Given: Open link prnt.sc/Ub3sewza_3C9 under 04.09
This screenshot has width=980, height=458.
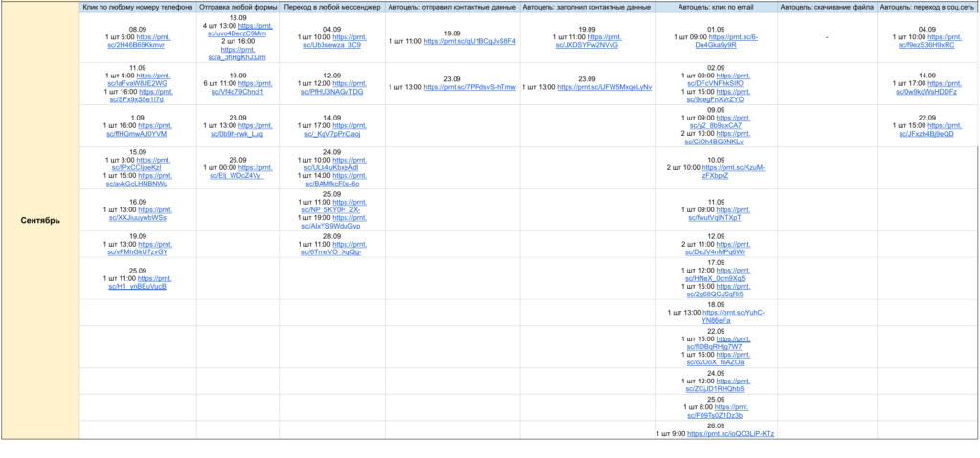Looking at the screenshot, I should [333, 41].
